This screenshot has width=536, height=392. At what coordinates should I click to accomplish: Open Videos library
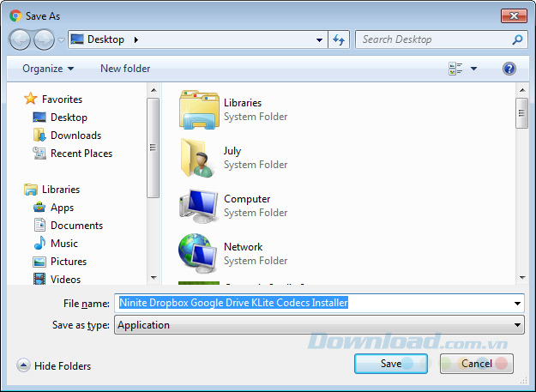pos(65,280)
